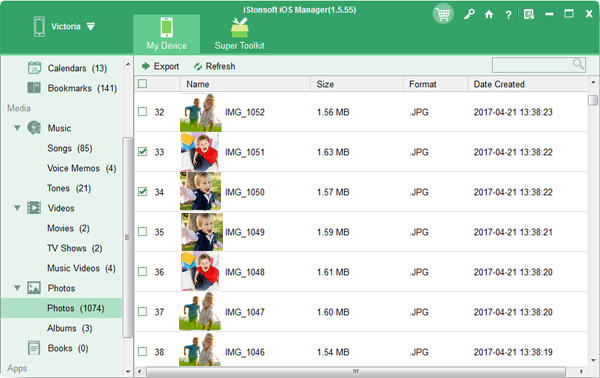Screen dimensions: 600x378
Task: Click the photo list scroll up arrow
Action: pyautogui.click(x=593, y=82)
